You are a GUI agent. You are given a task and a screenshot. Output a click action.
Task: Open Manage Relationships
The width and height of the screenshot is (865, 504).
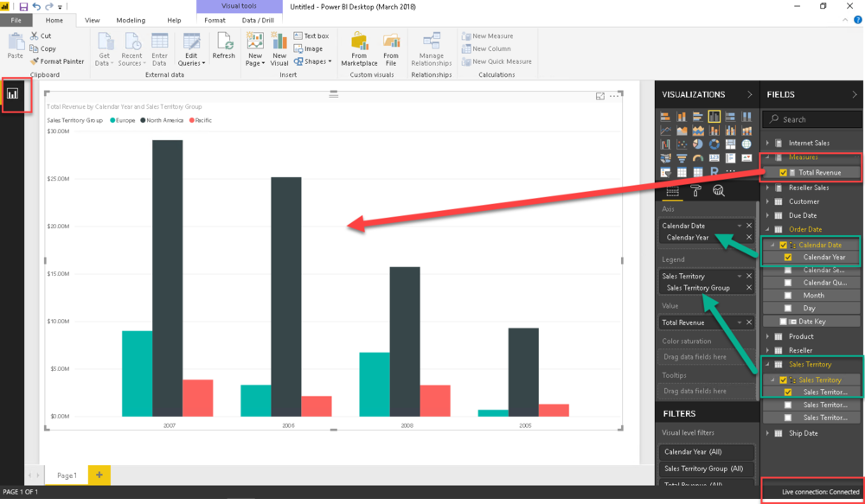coord(432,48)
